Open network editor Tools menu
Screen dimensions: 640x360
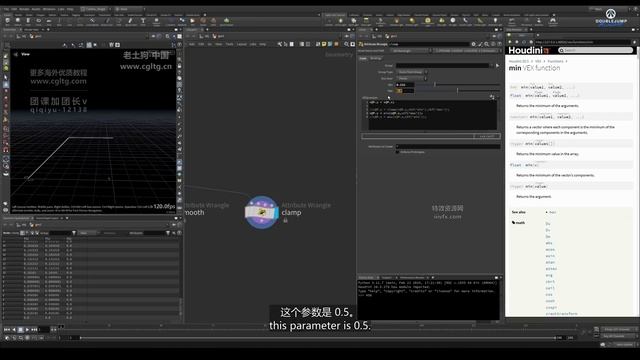click(230, 44)
